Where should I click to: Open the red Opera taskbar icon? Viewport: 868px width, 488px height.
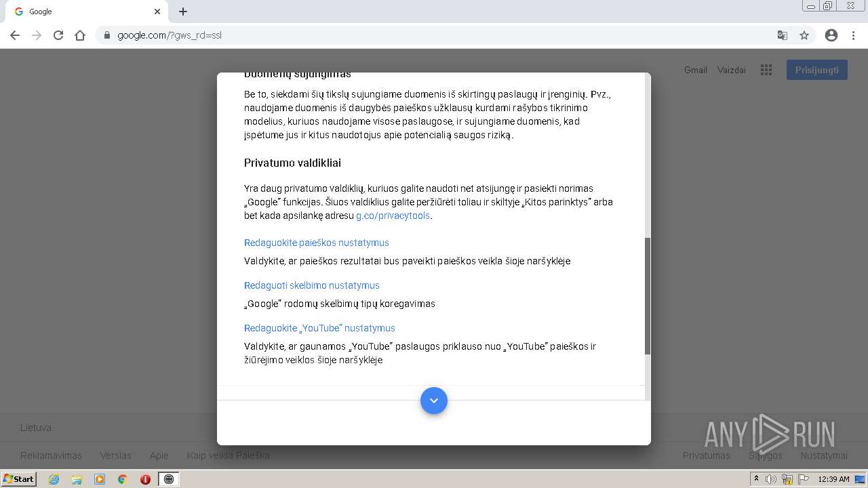[145, 479]
